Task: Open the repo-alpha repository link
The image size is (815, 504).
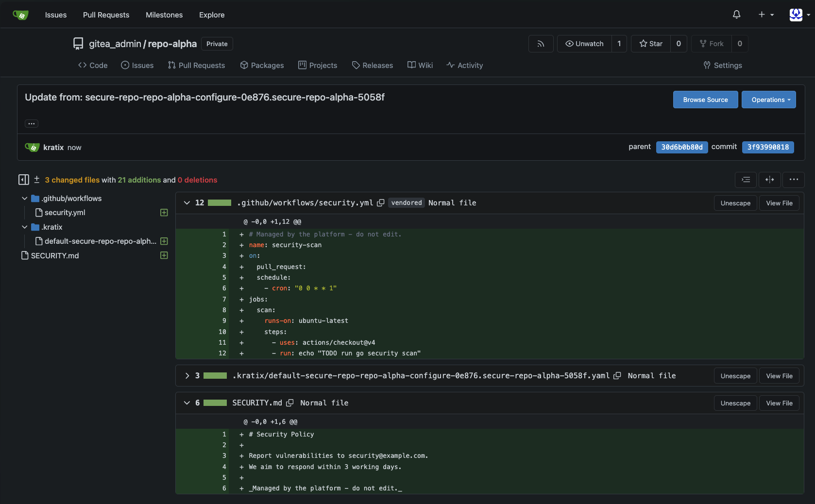Action: [x=172, y=44]
